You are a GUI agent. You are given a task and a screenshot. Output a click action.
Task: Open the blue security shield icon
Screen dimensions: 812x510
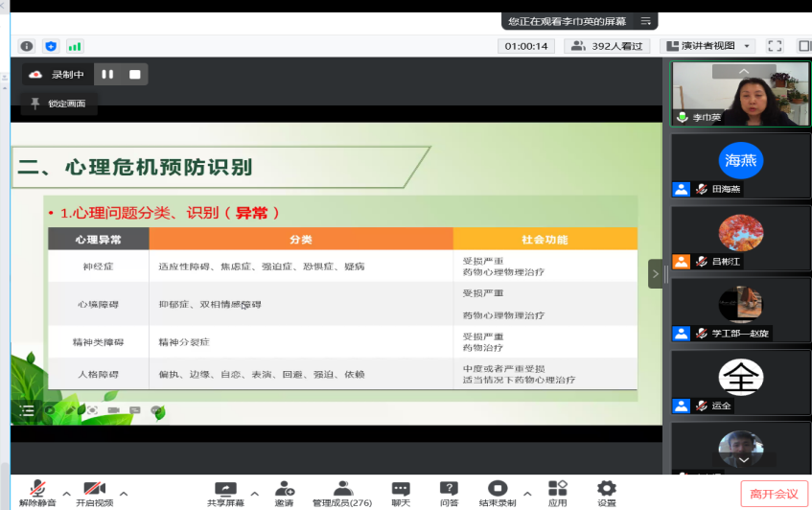tap(51, 46)
